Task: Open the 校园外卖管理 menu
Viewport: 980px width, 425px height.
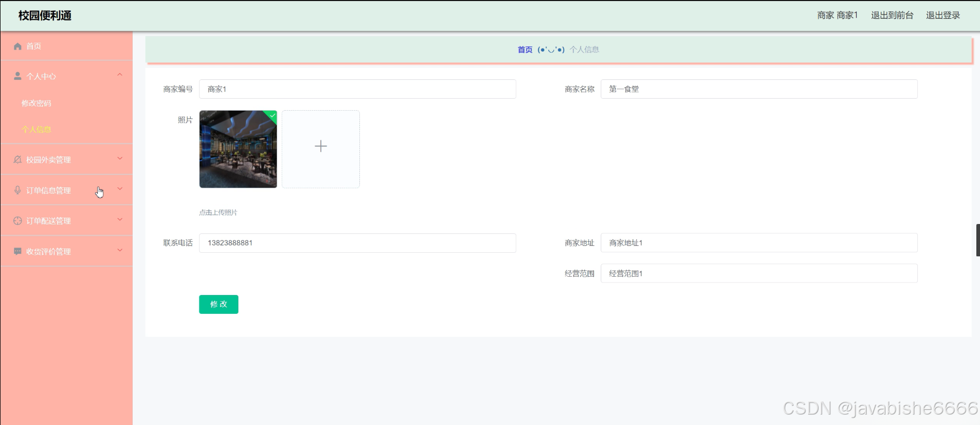Action: click(66, 159)
